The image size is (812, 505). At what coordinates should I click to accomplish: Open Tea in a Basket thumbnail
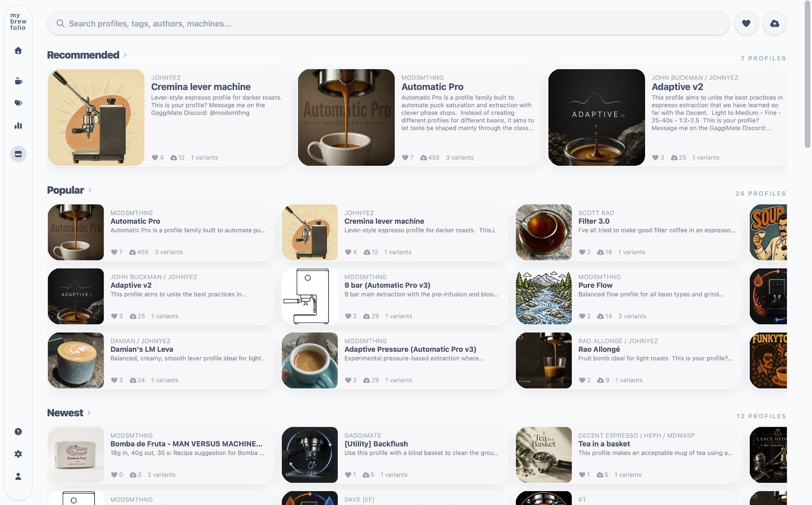544,455
